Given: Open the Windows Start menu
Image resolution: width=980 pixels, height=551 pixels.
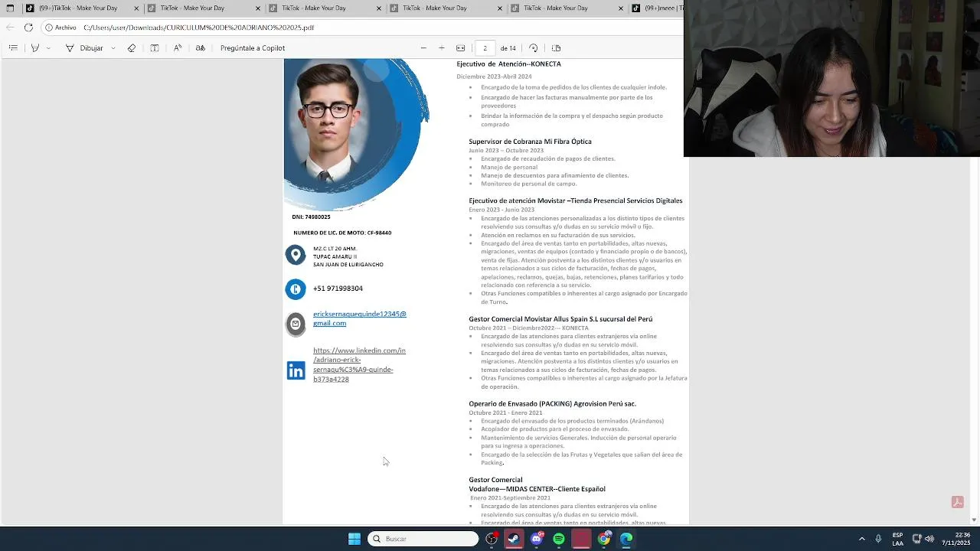Looking at the screenshot, I should click(x=354, y=539).
